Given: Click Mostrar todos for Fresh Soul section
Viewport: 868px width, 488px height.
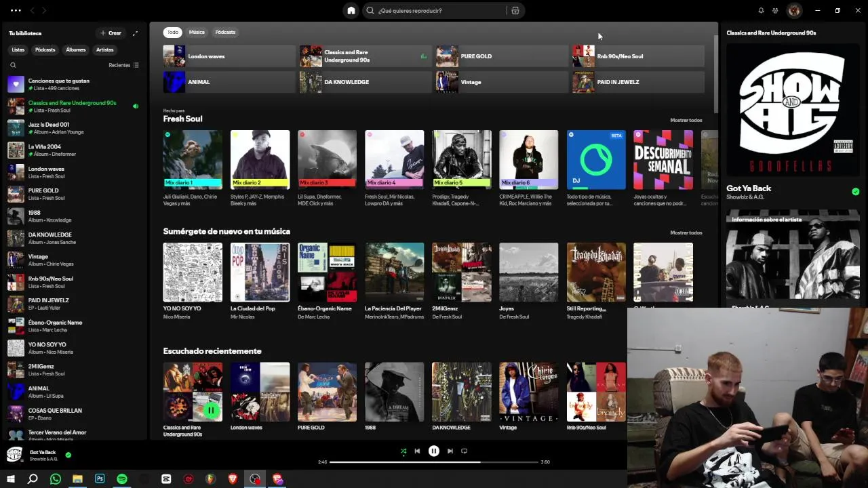Looking at the screenshot, I should click(x=686, y=120).
